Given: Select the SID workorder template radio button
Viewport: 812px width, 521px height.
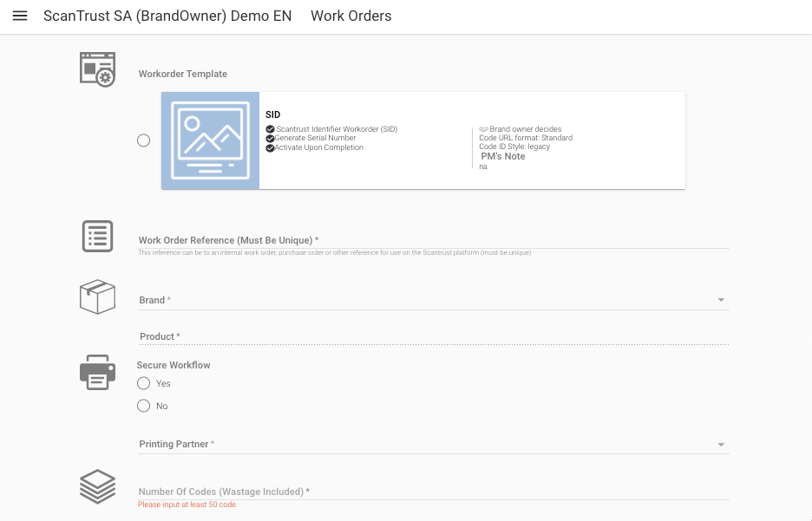Looking at the screenshot, I should coord(144,140).
